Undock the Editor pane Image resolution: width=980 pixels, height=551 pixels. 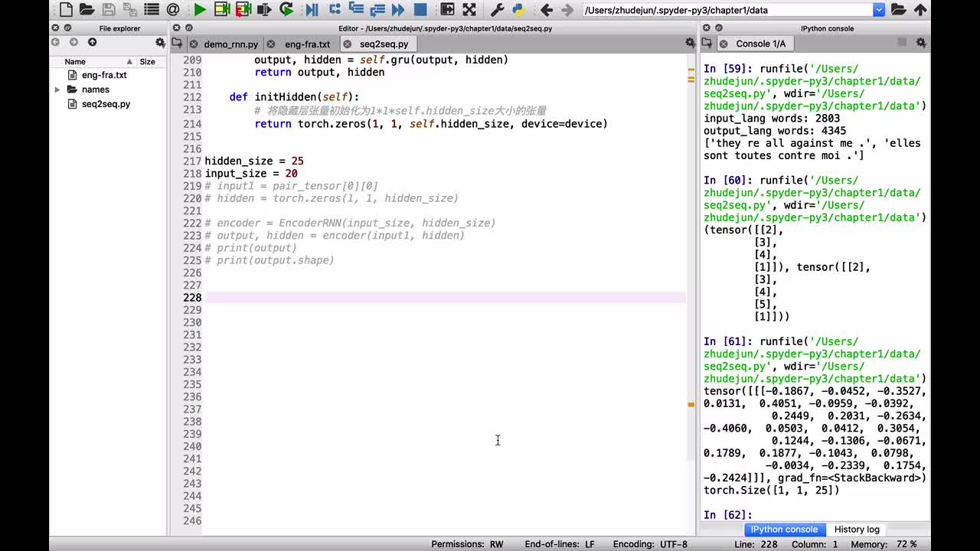click(x=188, y=28)
